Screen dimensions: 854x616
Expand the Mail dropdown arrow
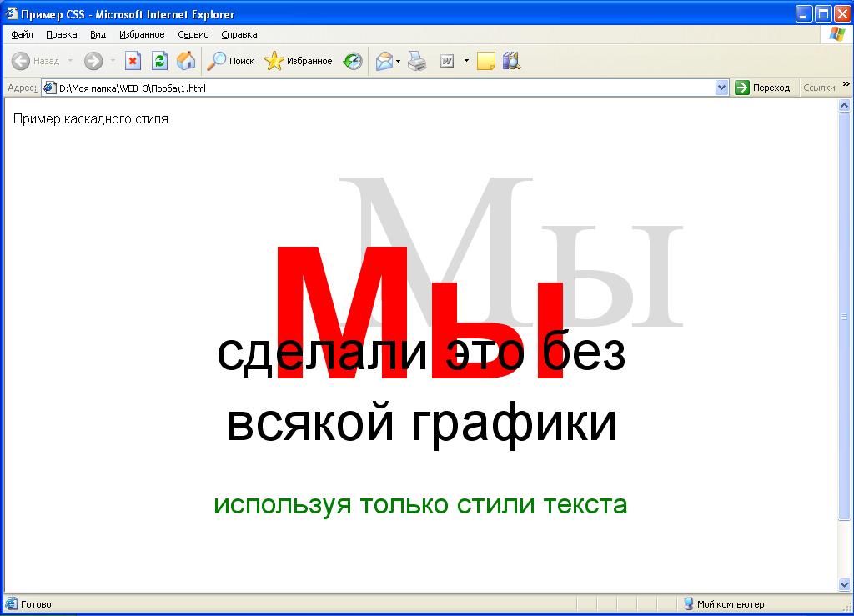pyautogui.click(x=398, y=61)
